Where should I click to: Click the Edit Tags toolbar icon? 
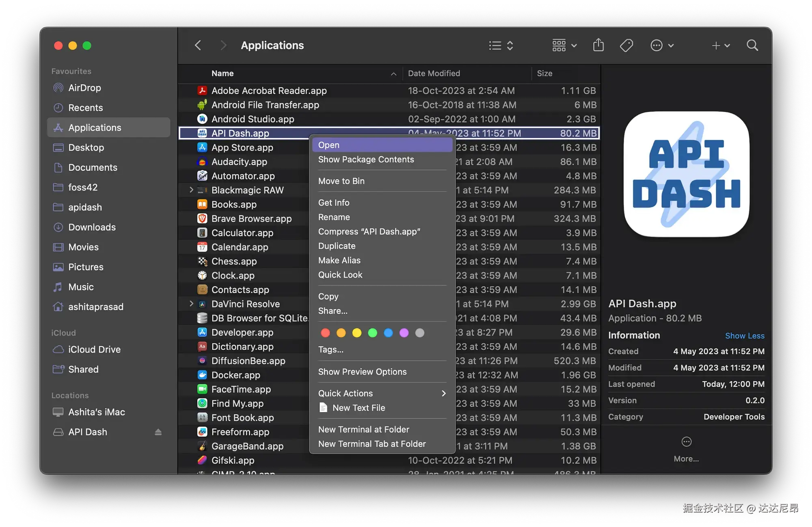[x=626, y=45]
